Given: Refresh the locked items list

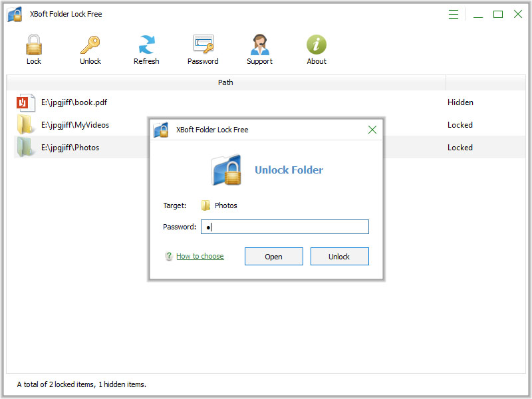Looking at the screenshot, I should (146, 45).
